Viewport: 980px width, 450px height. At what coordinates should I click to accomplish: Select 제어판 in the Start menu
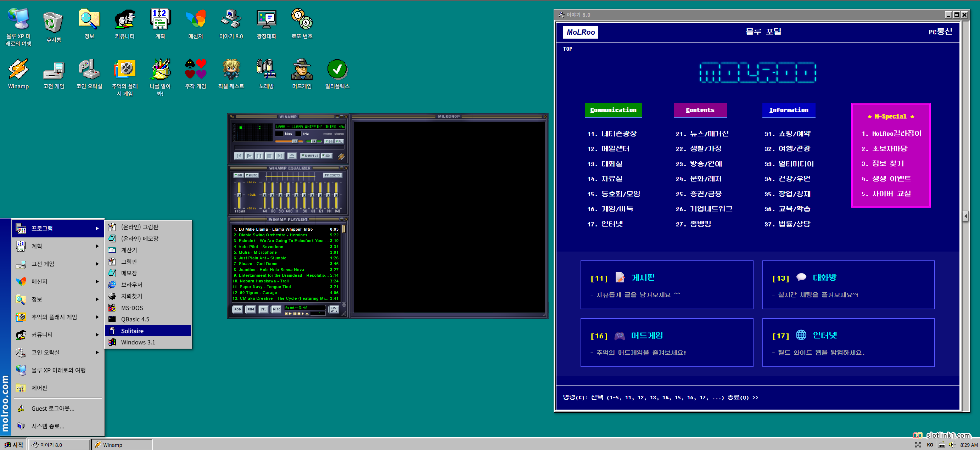(58, 388)
